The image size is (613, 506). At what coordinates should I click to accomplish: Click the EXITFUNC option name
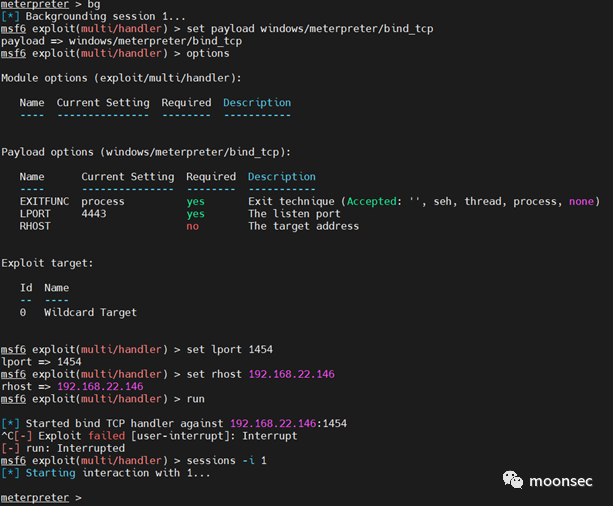click(44, 201)
